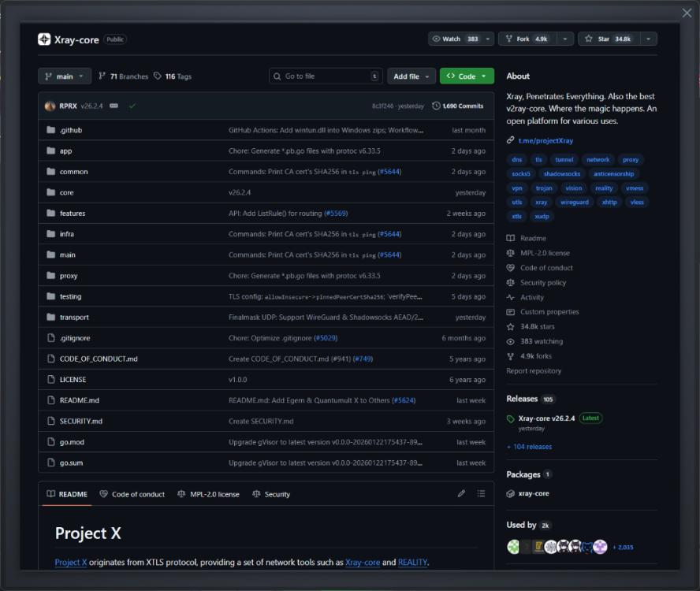The width and height of the screenshot is (700, 591).
Task: Click Report repository link
Action: (x=534, y=371)
